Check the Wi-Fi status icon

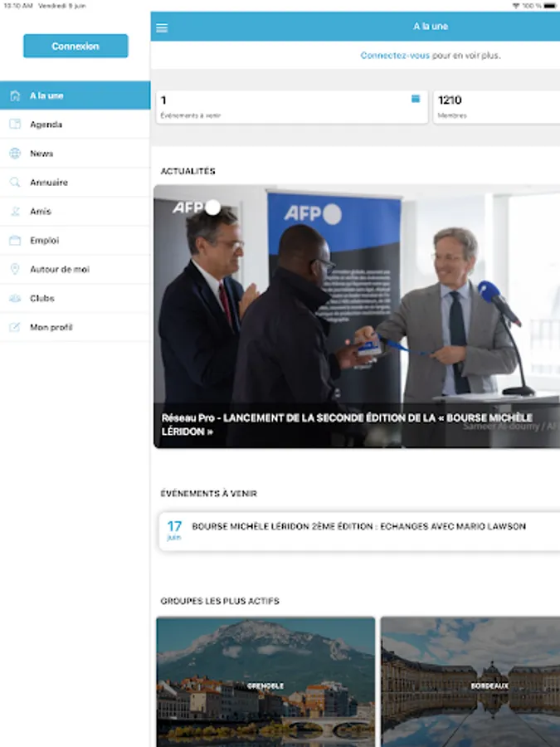[516, 6]
